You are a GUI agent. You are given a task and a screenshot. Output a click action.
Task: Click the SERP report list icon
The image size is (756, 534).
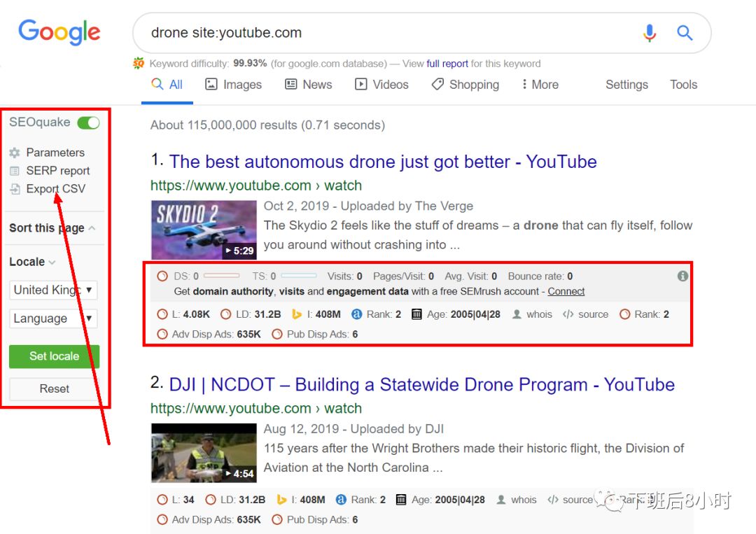tap(15, 171)
